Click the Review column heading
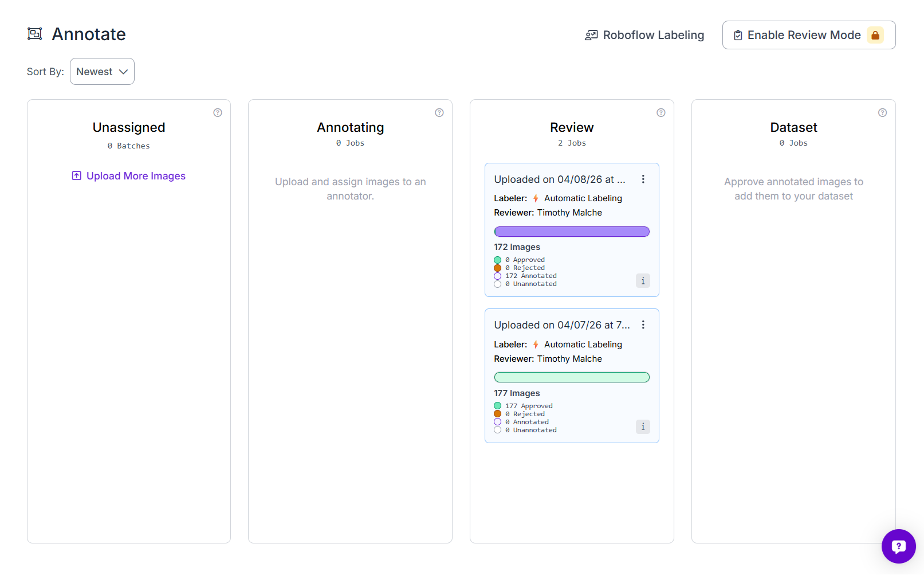 point(572,127)
